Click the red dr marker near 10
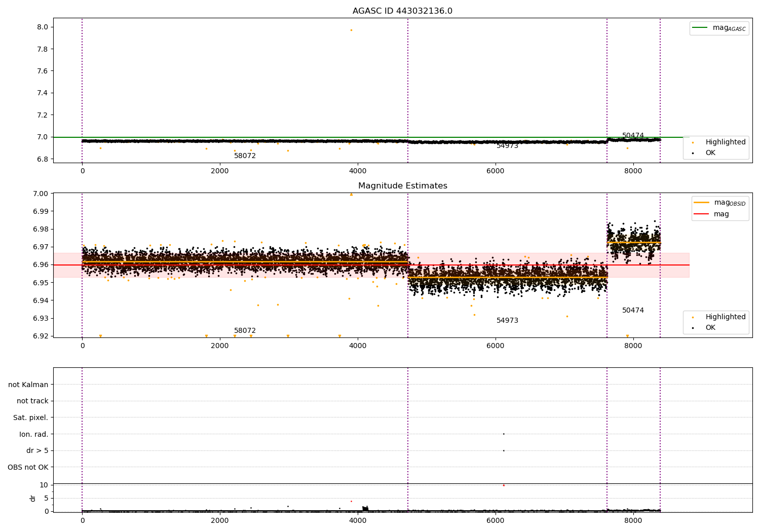The width and height of the screenshot is (760, 532). (503, 485)
